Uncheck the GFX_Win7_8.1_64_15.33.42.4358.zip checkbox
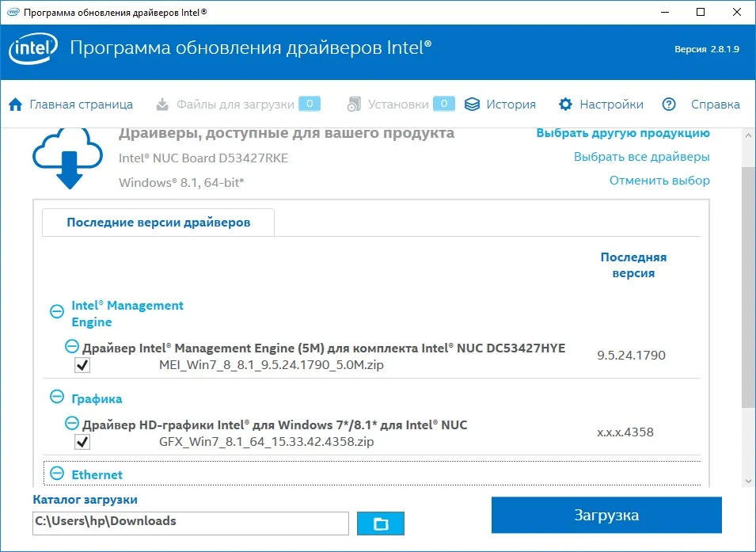 click(82, 441)
